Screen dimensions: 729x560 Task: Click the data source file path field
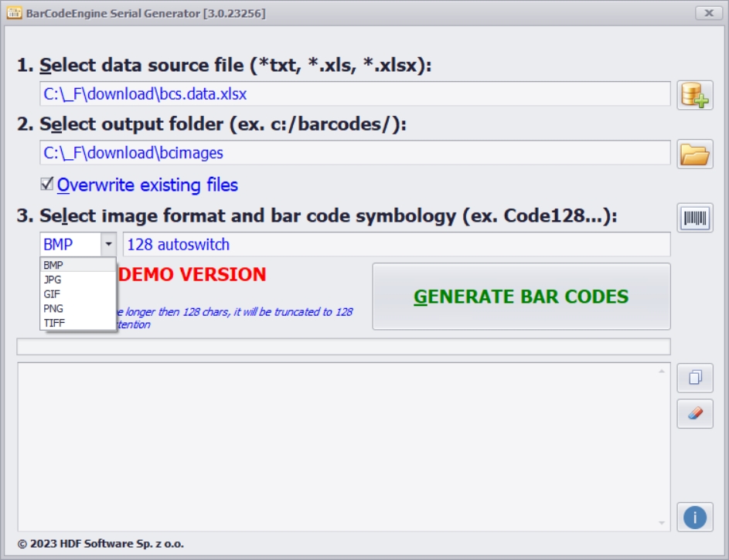tap(355, 94)
